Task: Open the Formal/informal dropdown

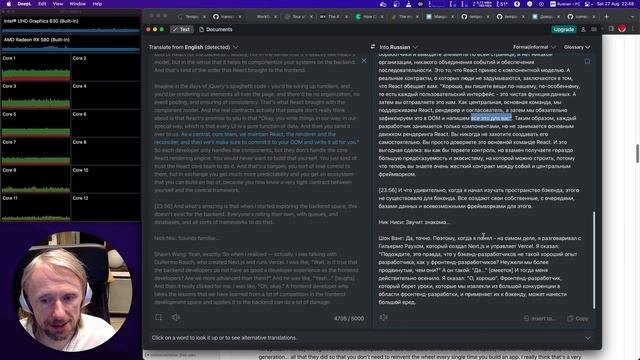Action: point(534,47)
